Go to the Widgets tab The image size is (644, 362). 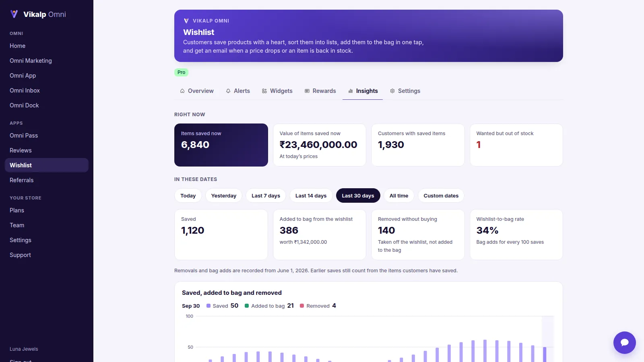[277, 91]
